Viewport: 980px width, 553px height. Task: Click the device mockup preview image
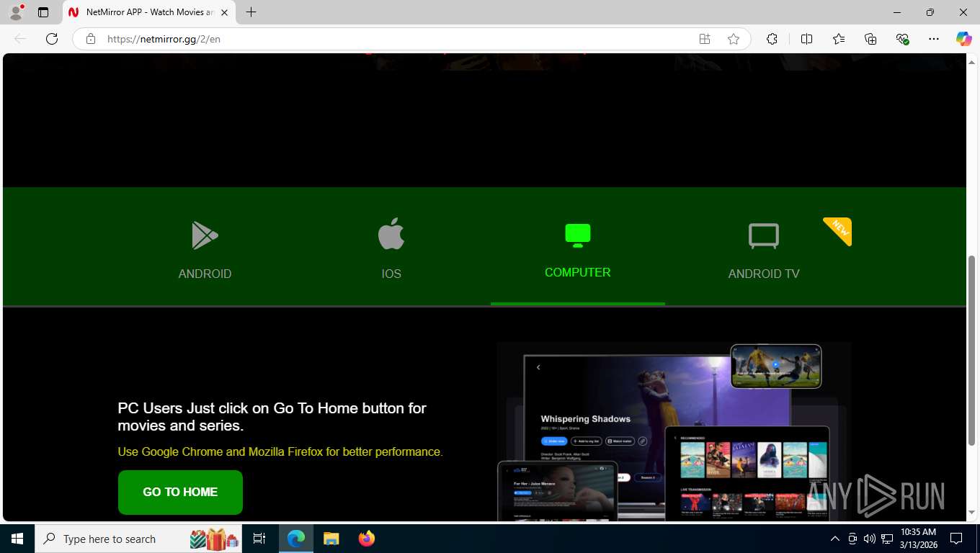674,431
